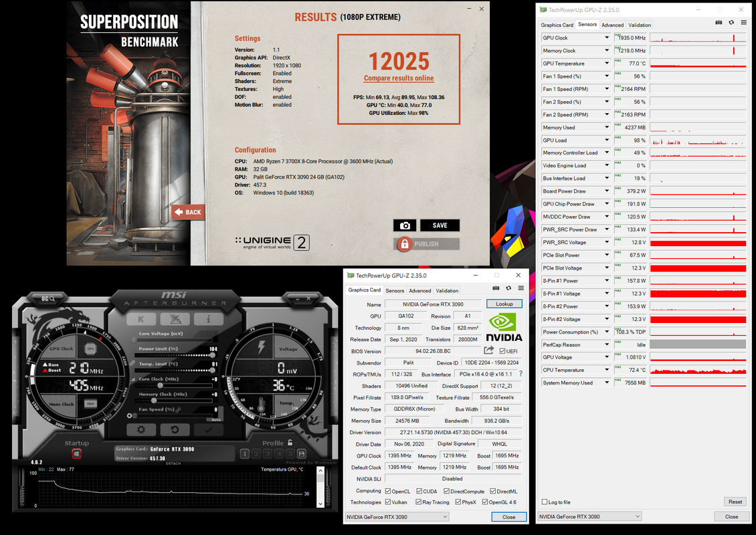This screenshot has width=756, height=535.
Task: Expand the GPU Clock sensor dropdown
Action: [x=607, y=37]
